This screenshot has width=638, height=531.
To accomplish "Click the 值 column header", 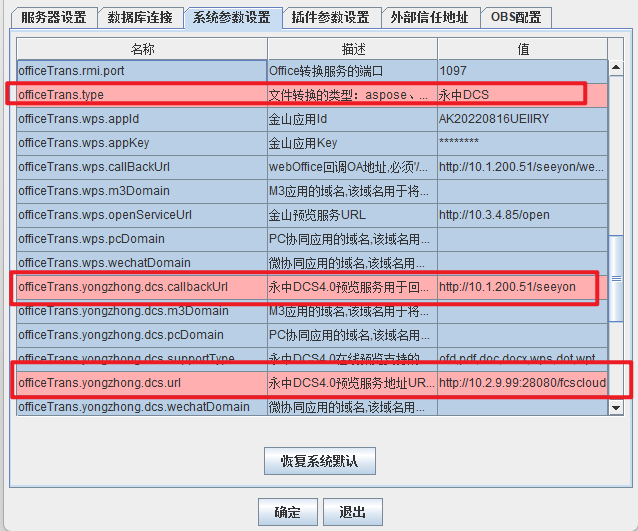I will click(523, 49).
